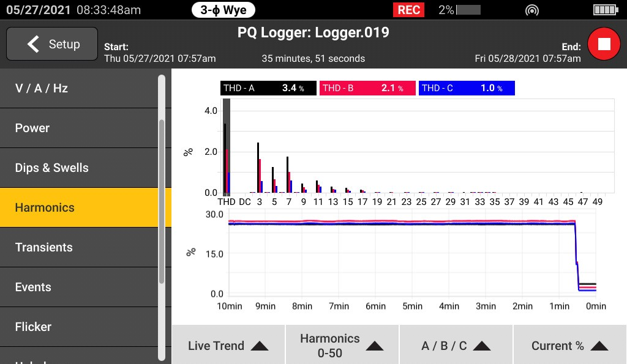This screenshot has width=627, height=364.
Task: Open the Current % unit dropdown
Action: [x=569, y=346]
